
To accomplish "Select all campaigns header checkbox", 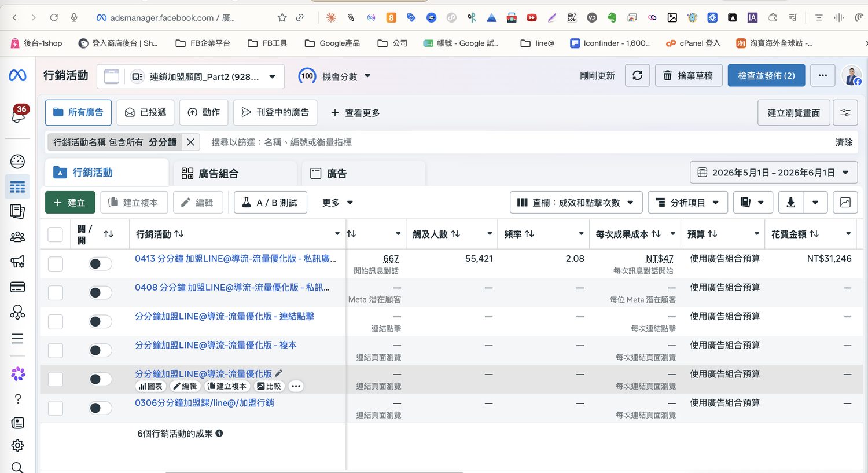I will (55, 234).
